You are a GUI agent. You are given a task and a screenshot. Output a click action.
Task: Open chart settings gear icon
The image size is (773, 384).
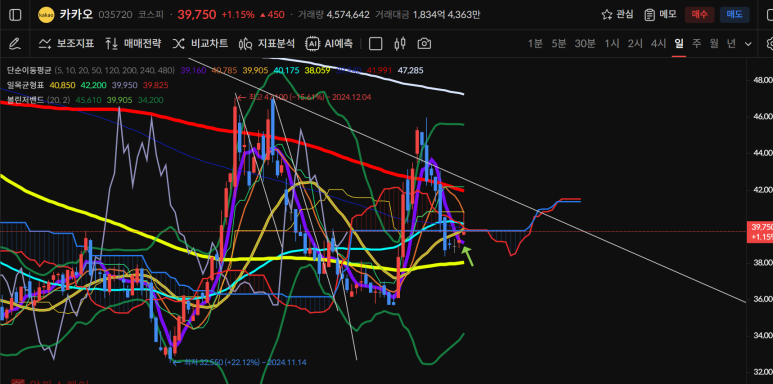770,44
